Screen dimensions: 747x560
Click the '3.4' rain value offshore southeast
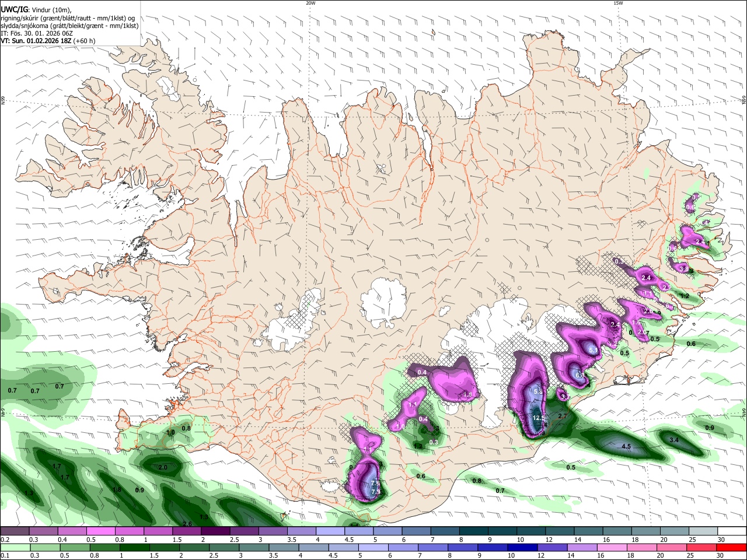pos(673,439)
